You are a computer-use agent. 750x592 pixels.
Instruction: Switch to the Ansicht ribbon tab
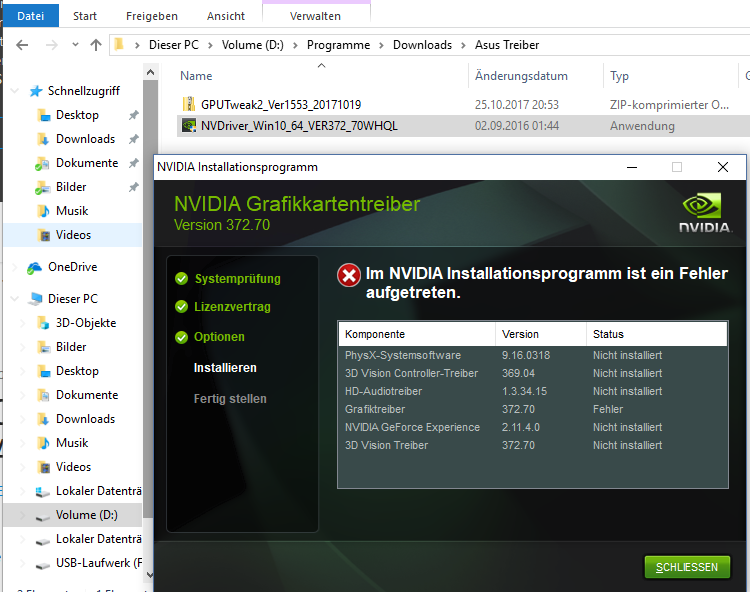(226, 16)
